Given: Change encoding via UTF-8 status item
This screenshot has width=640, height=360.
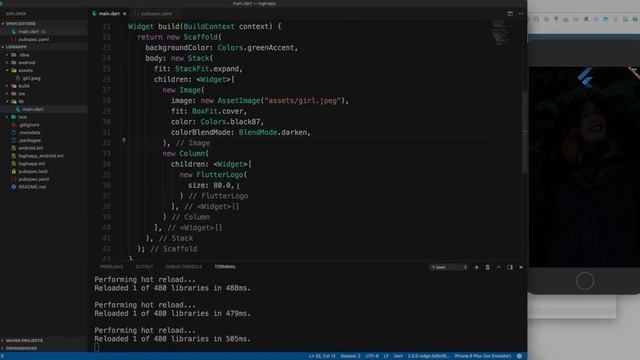Looking at the screenshot, I should coord(372,356).
